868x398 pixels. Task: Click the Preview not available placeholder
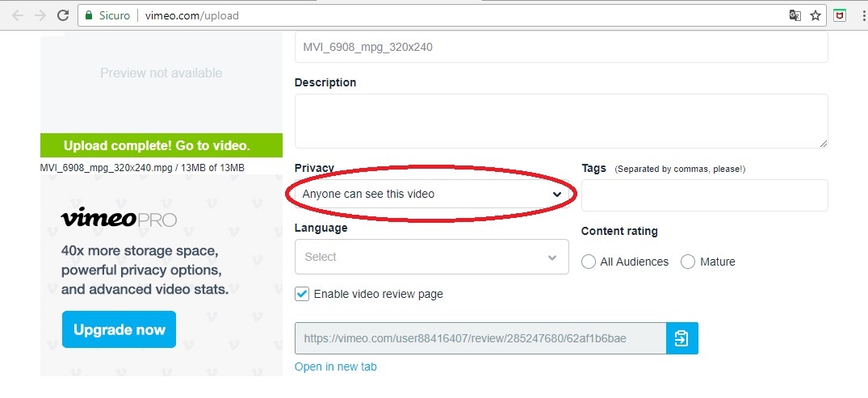point(161,73)
